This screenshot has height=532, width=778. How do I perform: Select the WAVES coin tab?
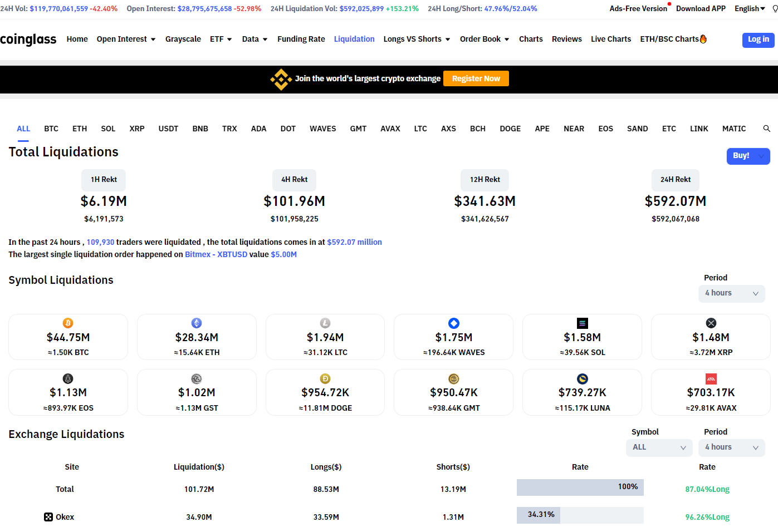(323, 129)
